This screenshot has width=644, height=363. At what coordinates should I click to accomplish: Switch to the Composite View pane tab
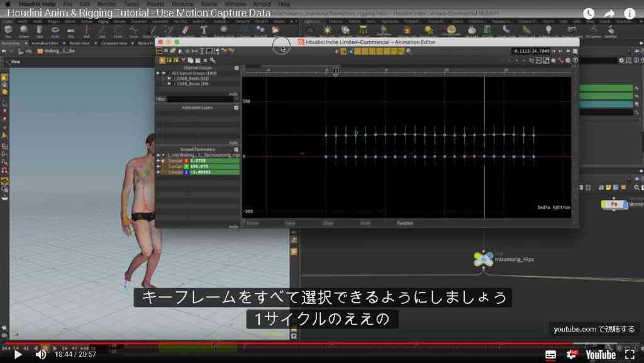pyautogui.click(x=114, y=43)
